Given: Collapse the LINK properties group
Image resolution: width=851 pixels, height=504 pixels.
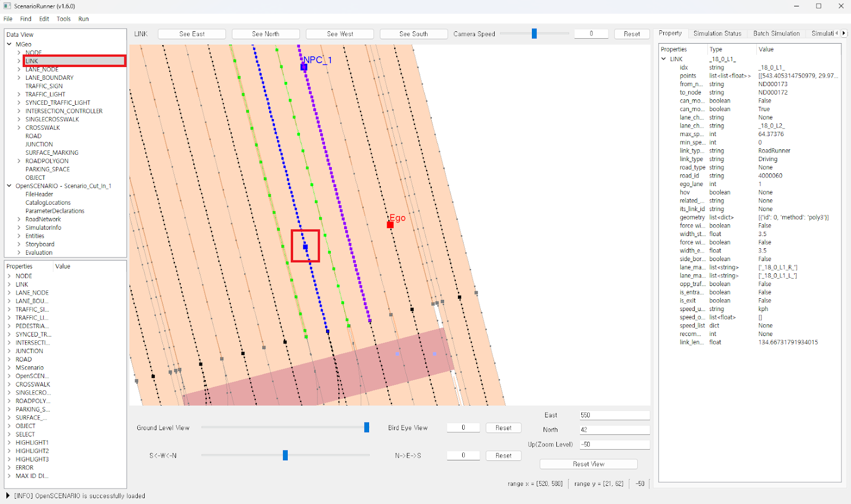Looking at the screenshot, I should click(x=663, y=59).
